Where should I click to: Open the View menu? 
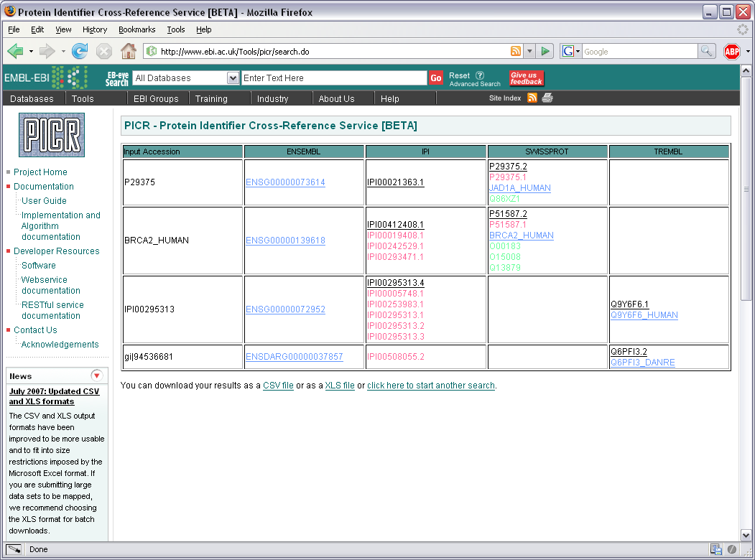tap(63, 29)
